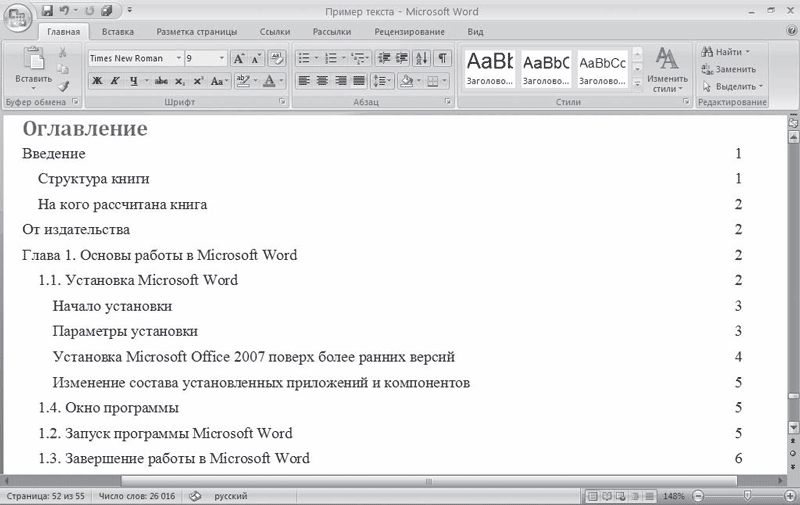Show paragraph marks with the ¶ button
Screen dimensions: 800x505
442,58
